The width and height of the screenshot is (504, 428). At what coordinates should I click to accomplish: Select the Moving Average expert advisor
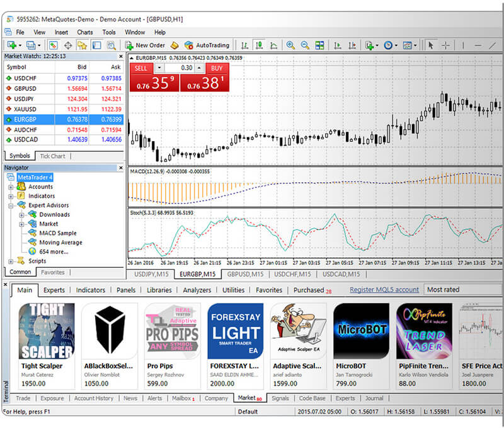tap(60, 243)
